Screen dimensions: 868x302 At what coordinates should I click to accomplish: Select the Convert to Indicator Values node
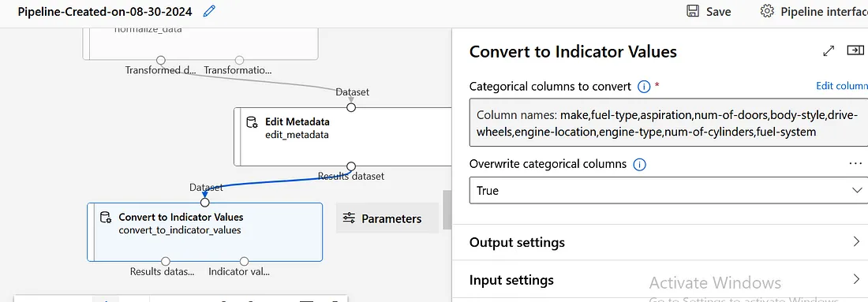click(x=205, y=232)
